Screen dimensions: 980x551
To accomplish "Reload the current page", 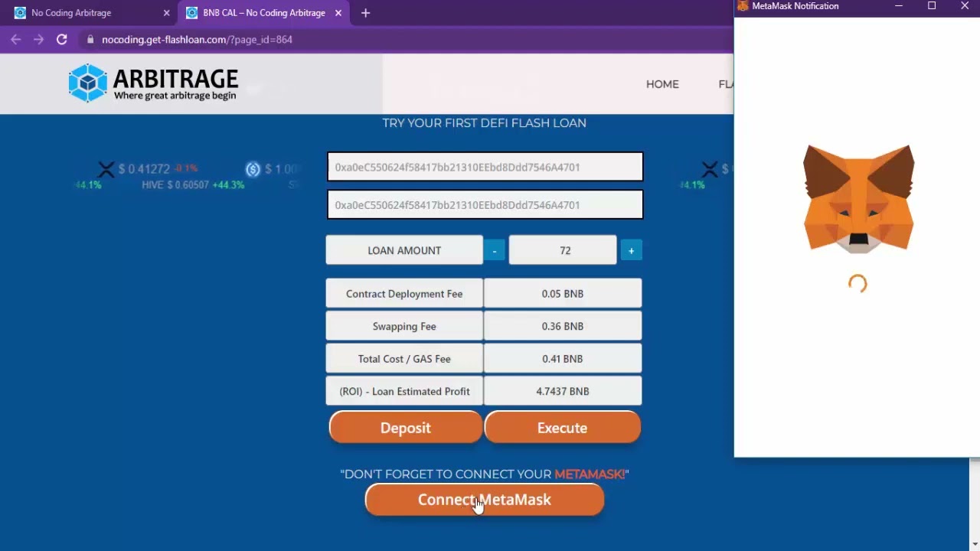I will (61, 40).
